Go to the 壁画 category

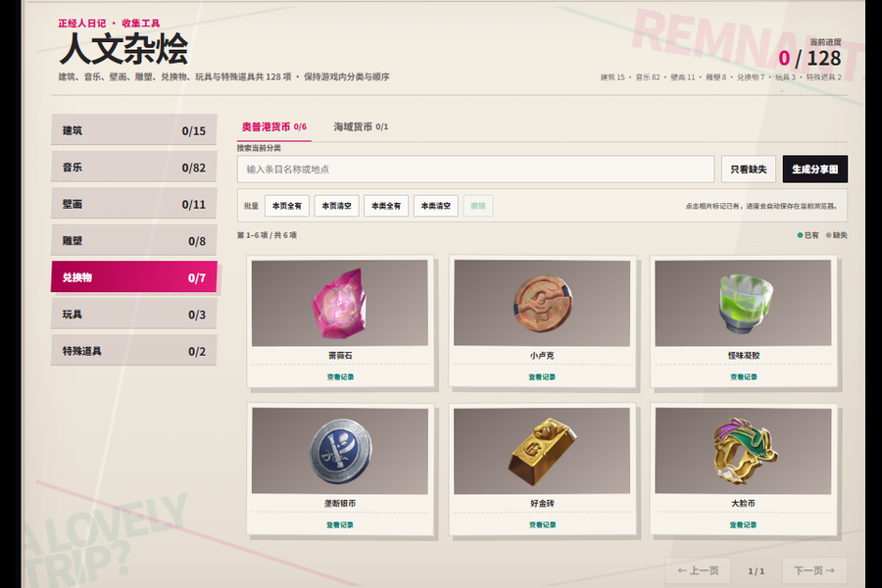pos(134,204)
